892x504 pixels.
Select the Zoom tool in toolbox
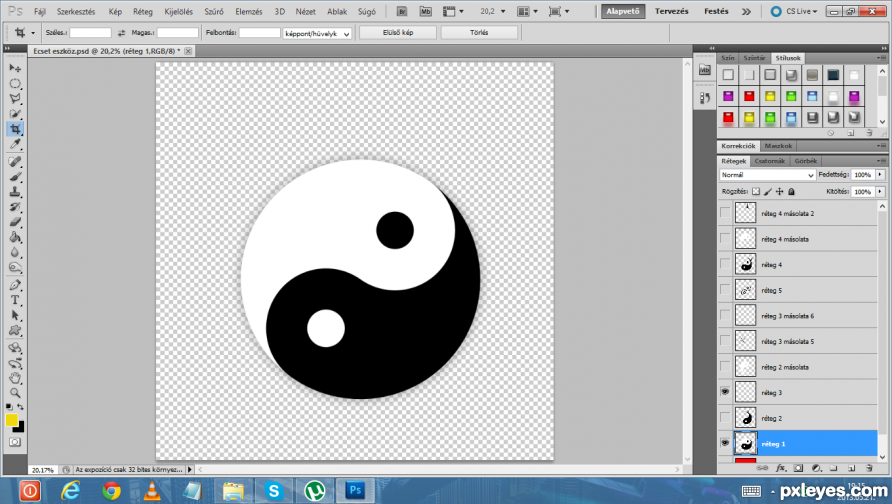15,393
